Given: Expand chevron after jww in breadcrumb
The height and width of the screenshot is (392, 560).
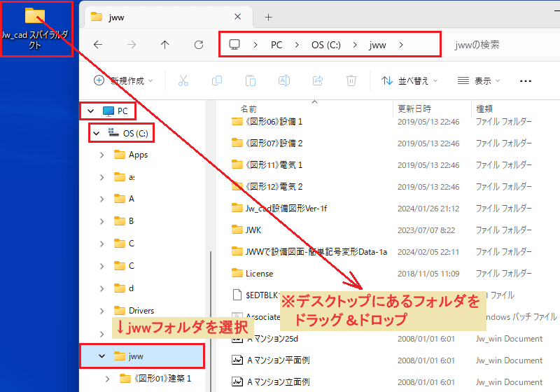Looking at the screenshot, I should [401, 45].
